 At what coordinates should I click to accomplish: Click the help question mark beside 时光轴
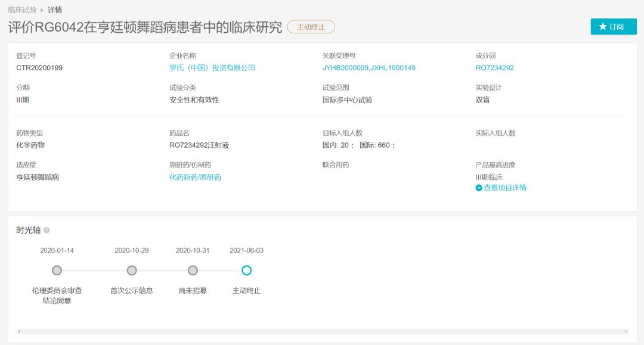tap(47, 231)
